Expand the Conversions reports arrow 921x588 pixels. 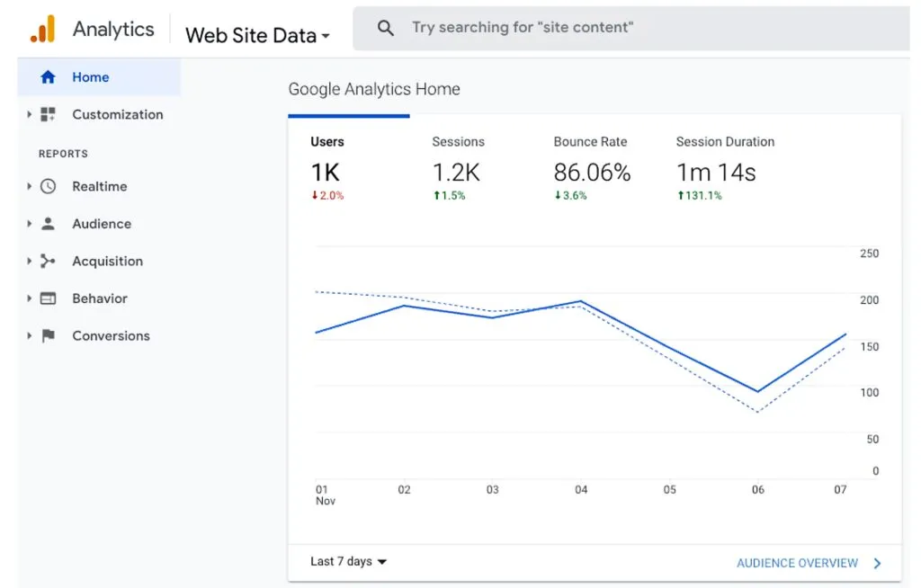point(29,335)
